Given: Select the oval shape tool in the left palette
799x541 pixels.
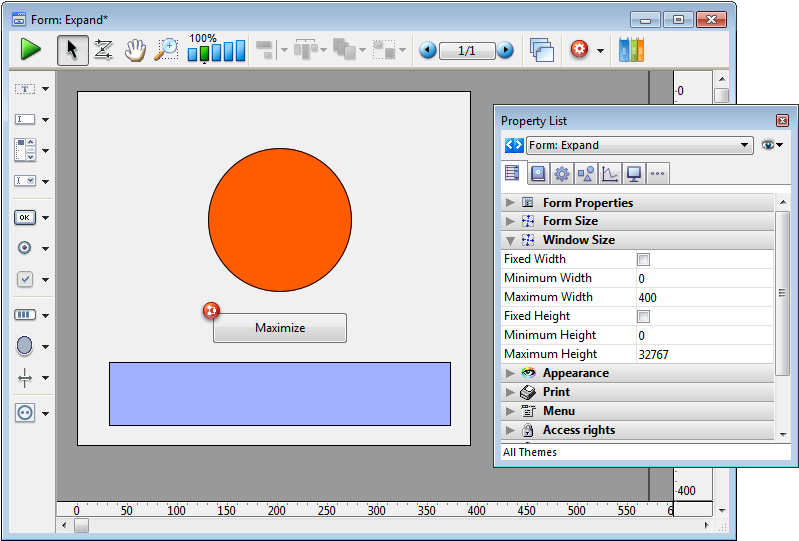Looking at the screenshot, I should (x=25, y=346).
